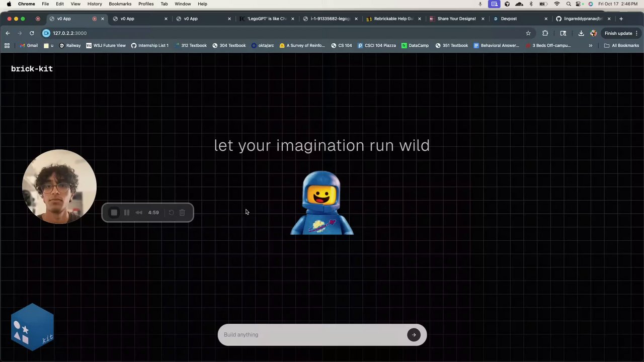Viewport: 644px width, 362px height.
Task: Click the battery status icon
Action: (x=543, y=4)
